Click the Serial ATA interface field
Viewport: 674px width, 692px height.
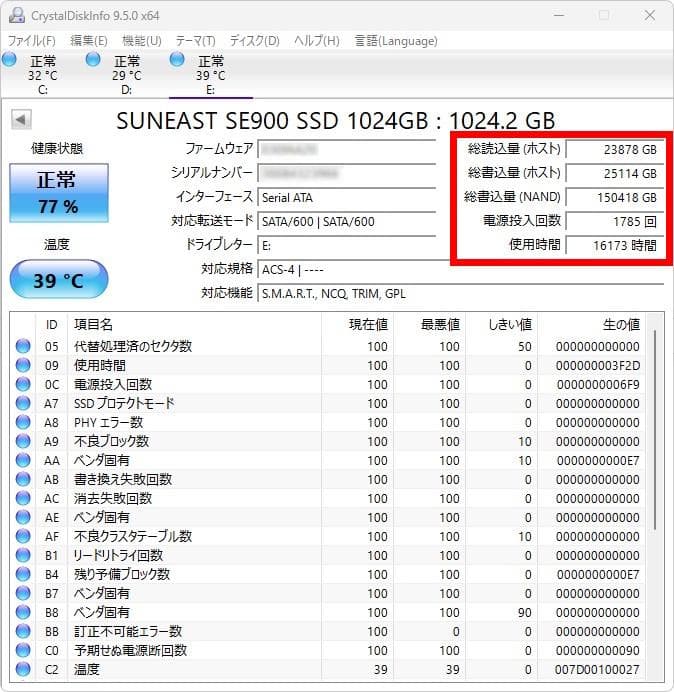point(347,197)
